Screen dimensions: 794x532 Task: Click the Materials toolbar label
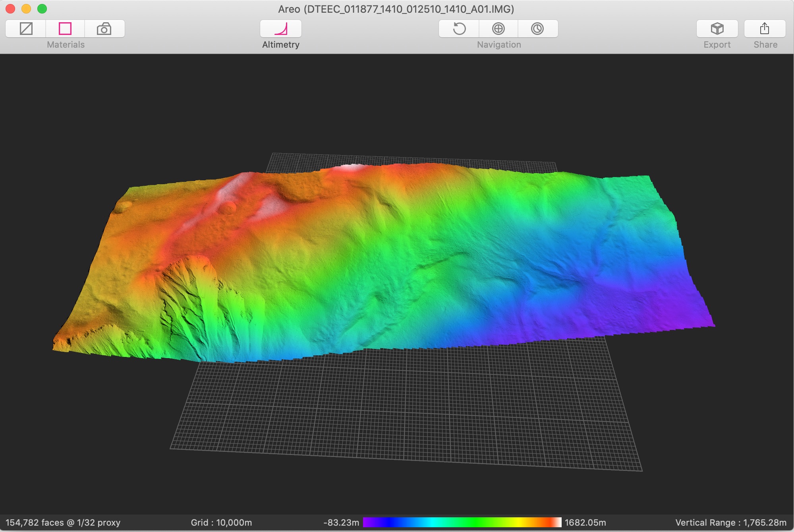[x=66, y=44]
